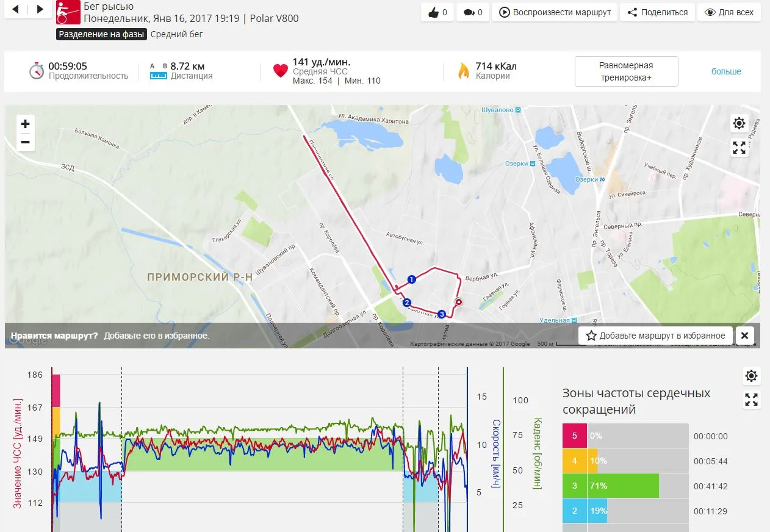
Task: Click the Равномерная тренировка+ button
Action: pos(626,71)
